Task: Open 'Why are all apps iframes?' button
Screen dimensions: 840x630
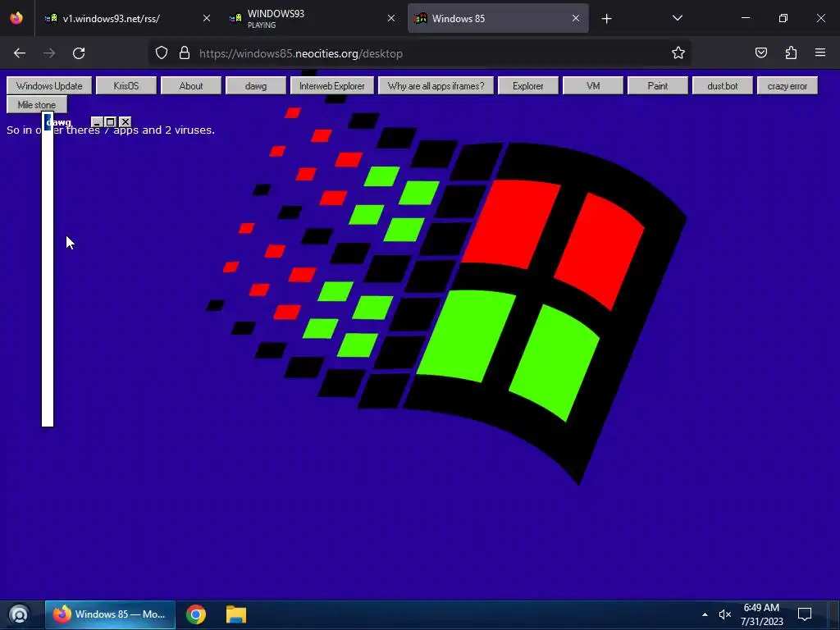Action: pyautogui.click(x=436, y=85)
